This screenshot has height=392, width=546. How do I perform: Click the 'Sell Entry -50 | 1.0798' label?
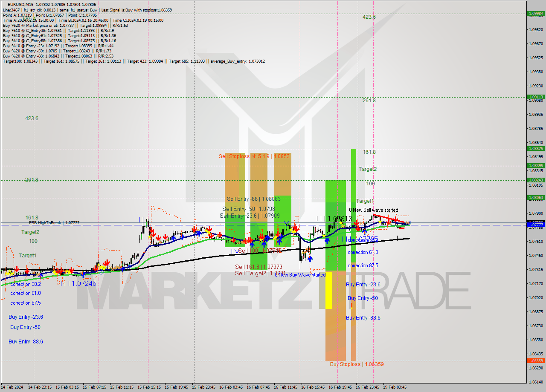[x=249, y=209]
